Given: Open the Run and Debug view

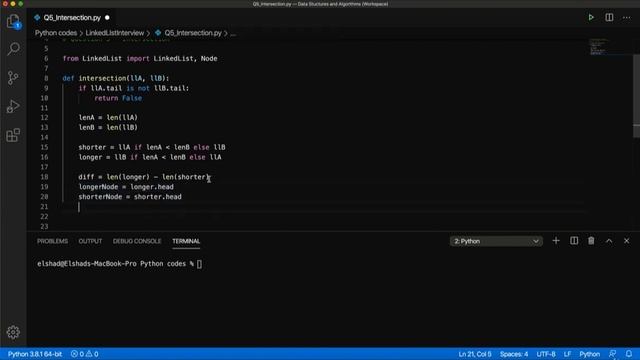Looking at the screenshot, I should (x=13, y=106).
